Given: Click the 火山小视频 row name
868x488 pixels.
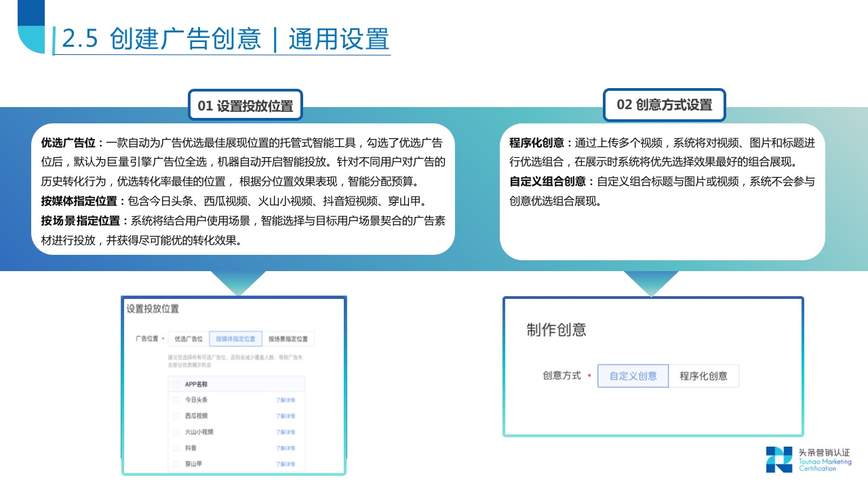Looking at the screenshot, I should pyautogui.click(x=199, y=432).
